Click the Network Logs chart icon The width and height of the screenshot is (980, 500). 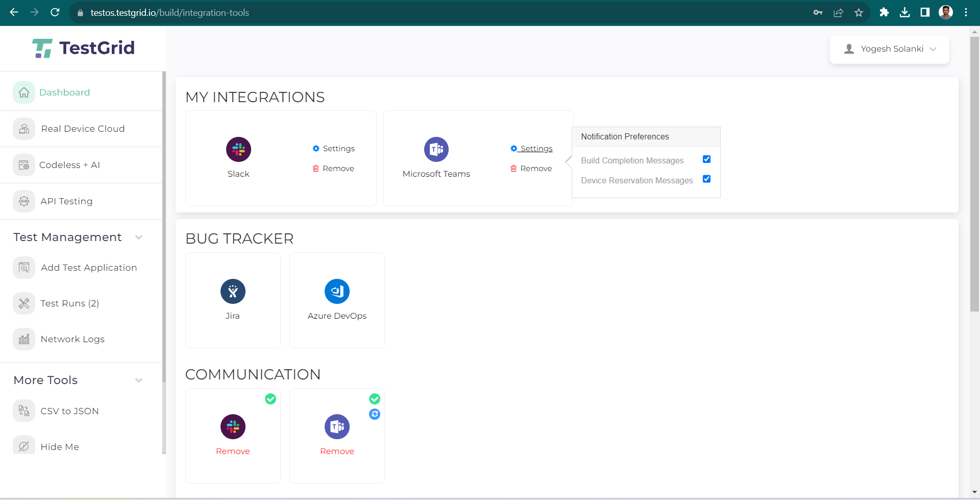[24, 339]
